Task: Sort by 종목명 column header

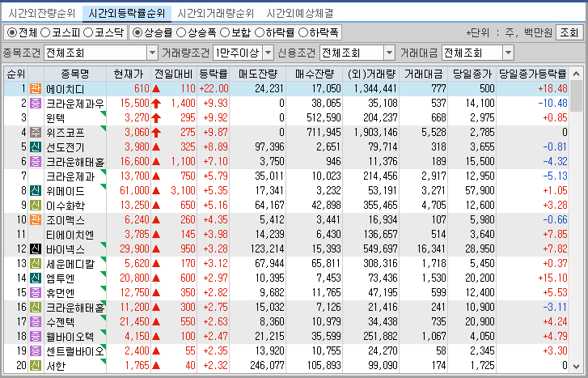Action: (75, 74)
